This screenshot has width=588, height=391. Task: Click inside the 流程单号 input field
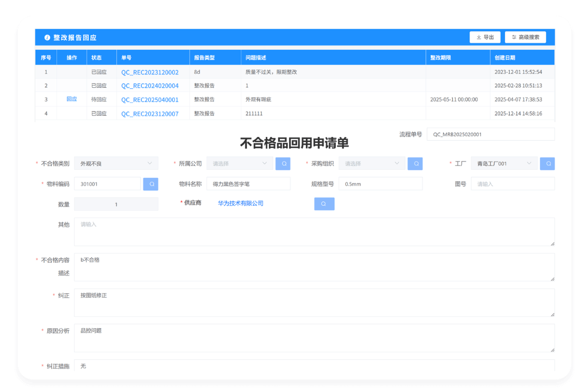tap(490, 134)
